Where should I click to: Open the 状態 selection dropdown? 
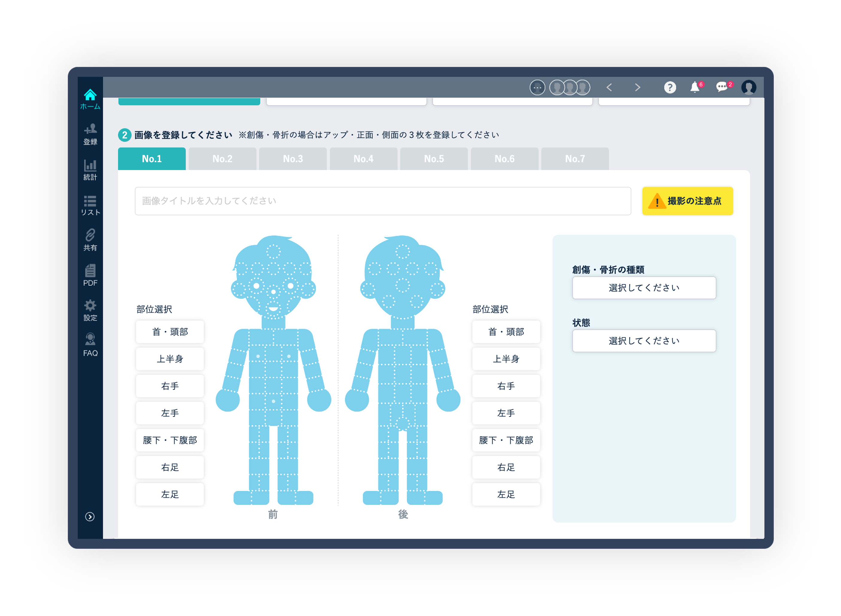tap(644, 341)
